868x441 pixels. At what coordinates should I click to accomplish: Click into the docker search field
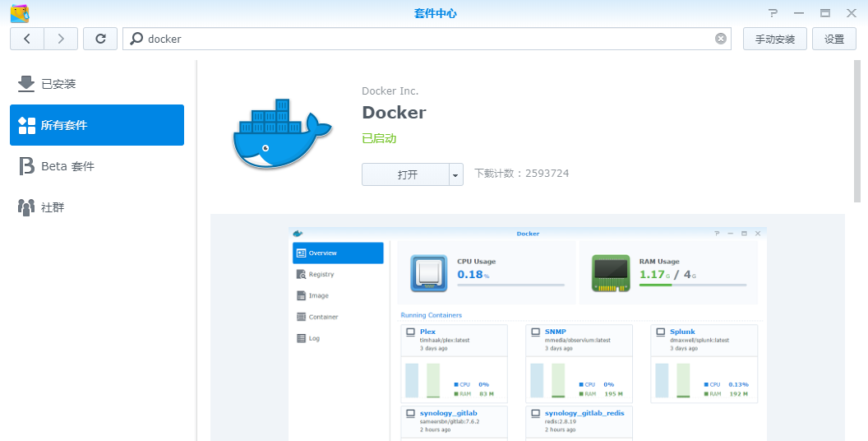tap(427, 39)
